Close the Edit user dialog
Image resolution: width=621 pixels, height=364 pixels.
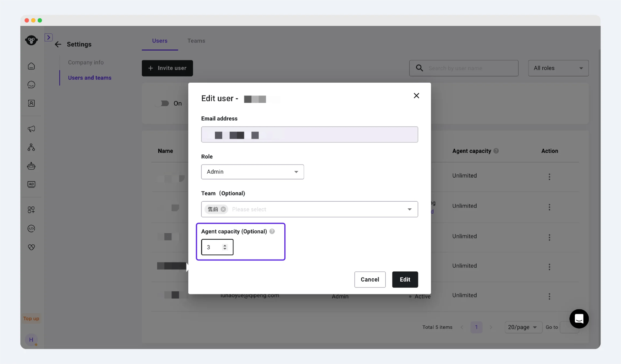click(416, 96)
